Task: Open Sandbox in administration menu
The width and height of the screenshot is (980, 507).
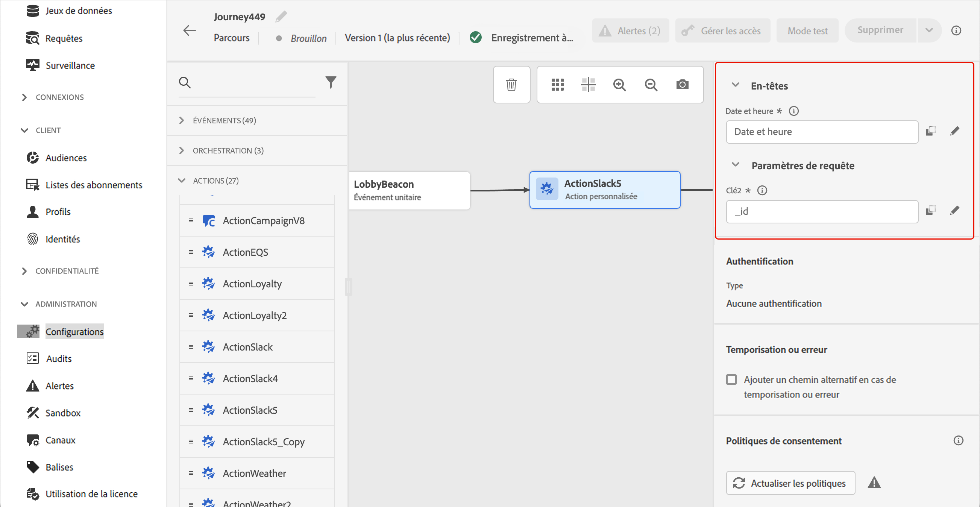Action: coord(63,413)
